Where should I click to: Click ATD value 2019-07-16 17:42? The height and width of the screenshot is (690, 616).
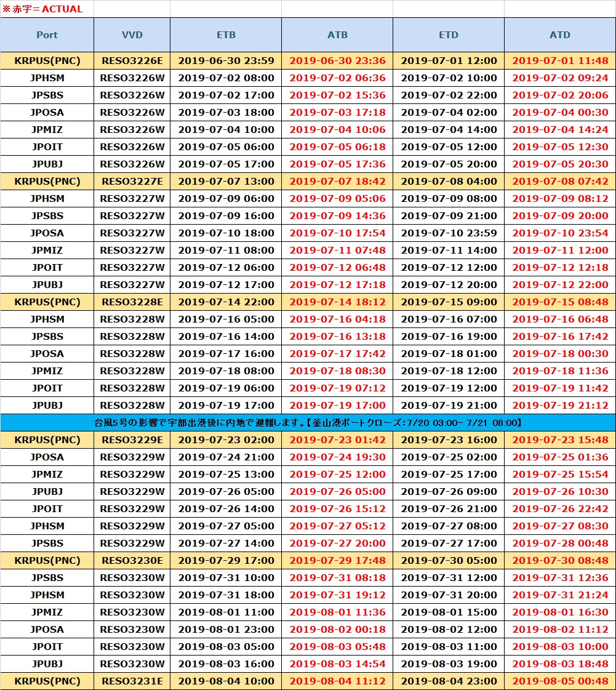(559, 336)
